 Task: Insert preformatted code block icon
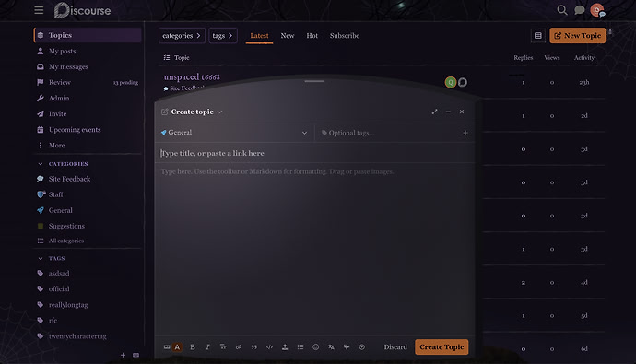coord(269,347)
